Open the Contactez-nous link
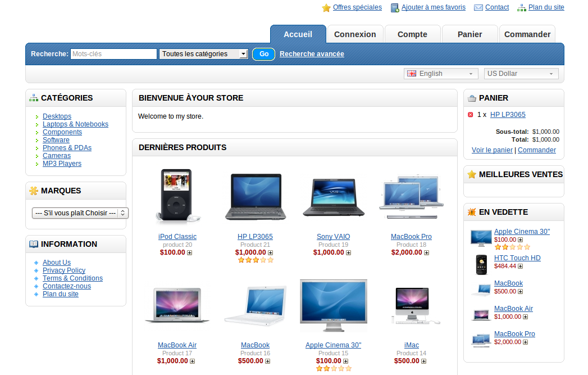This screenshot has height=375, width=588. coord(67,286)
